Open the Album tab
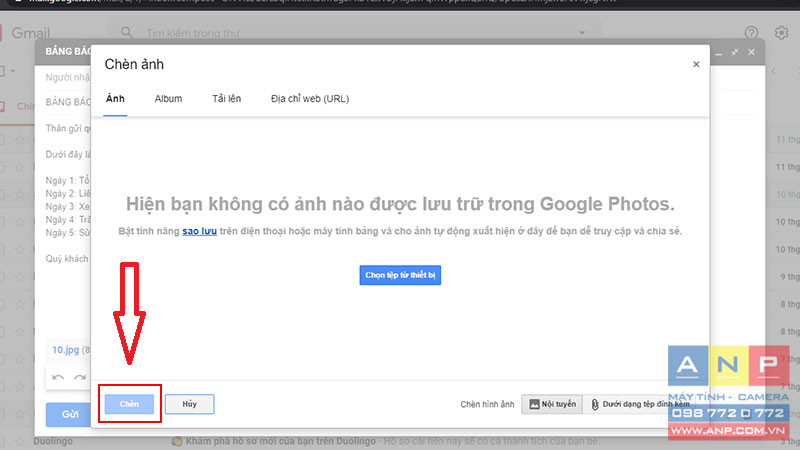 tap(168, 99)
